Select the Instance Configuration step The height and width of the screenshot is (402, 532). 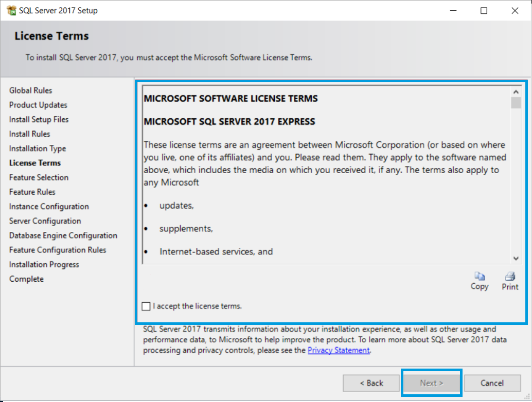click(49, 207)
